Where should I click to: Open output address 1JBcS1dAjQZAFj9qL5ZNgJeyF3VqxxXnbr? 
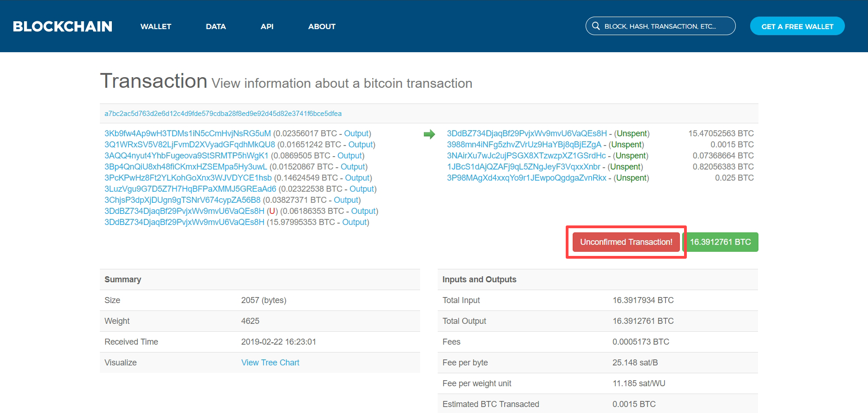[523, 167]
